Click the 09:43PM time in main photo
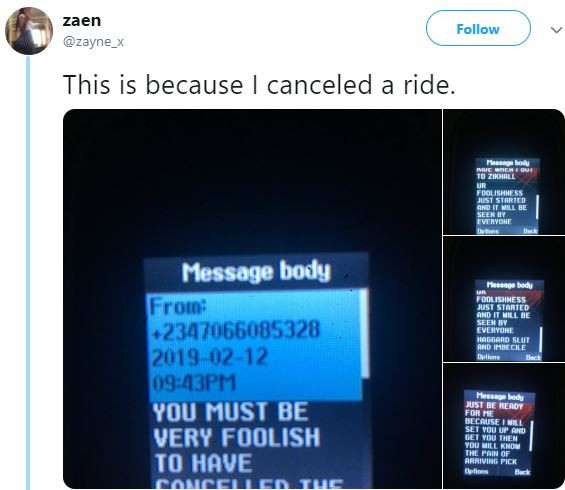 194,383
